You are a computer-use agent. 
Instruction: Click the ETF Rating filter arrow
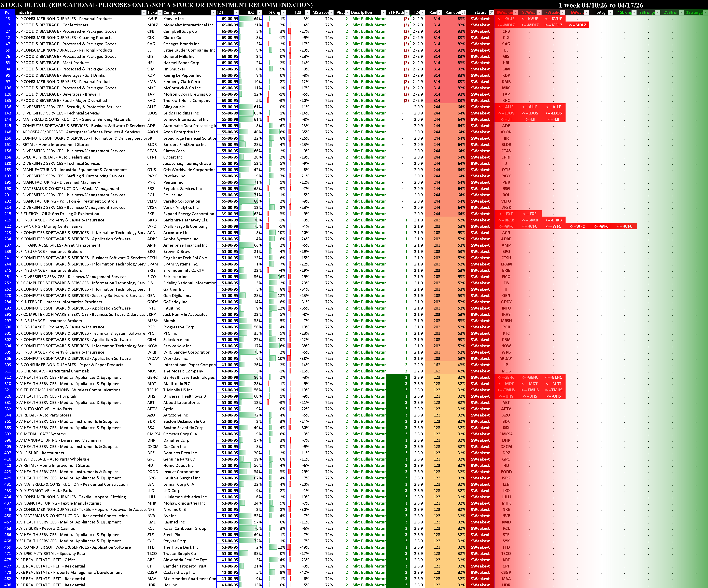407,12
